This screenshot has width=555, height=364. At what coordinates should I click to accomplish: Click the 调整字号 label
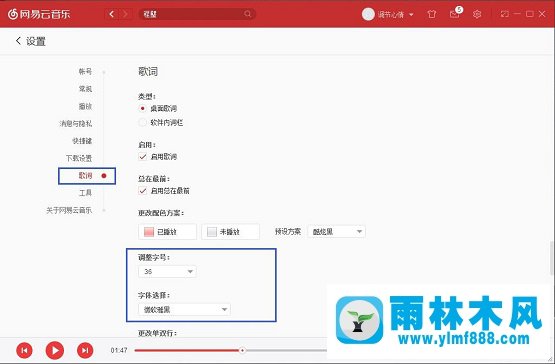(154, 257)
